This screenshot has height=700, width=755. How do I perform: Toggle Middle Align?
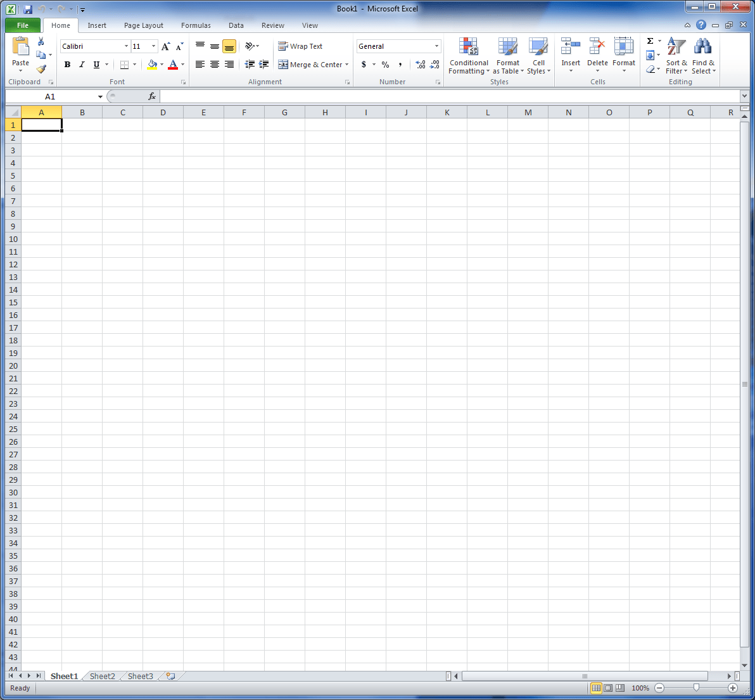click(215, 46)
